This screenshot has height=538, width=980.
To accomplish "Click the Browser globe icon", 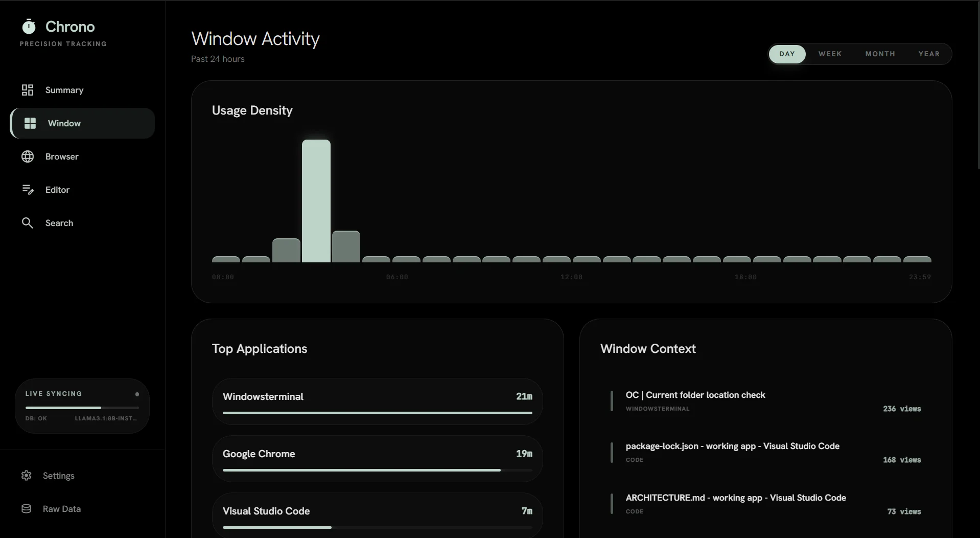I will pyautogui.click(x=28, y=156).
